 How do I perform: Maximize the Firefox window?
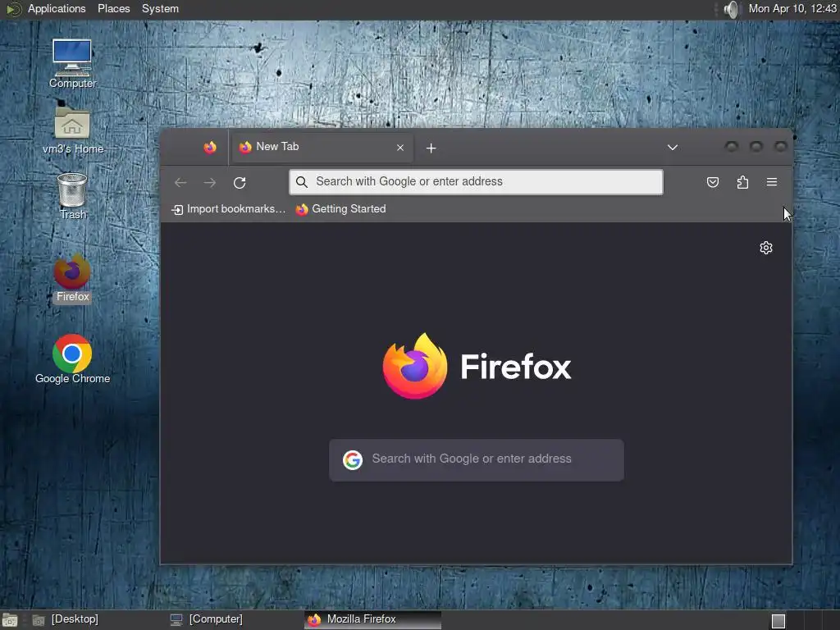click(756, 147)
